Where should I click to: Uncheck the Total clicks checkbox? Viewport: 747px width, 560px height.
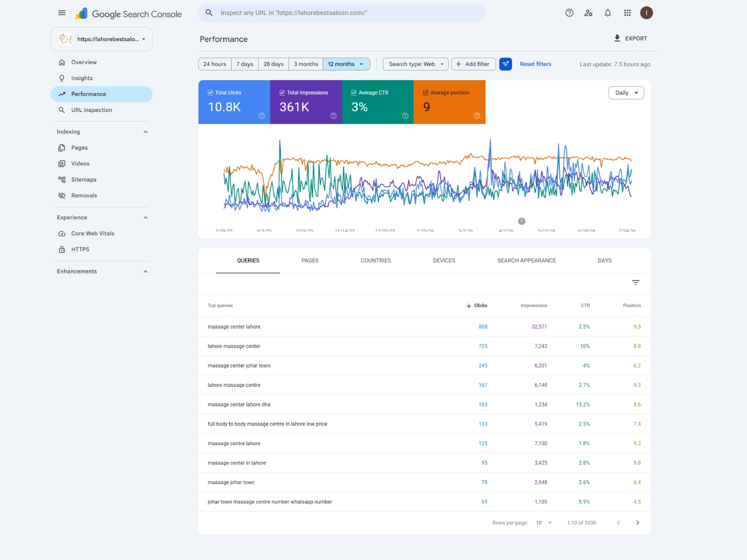click(x=210, y=93)
